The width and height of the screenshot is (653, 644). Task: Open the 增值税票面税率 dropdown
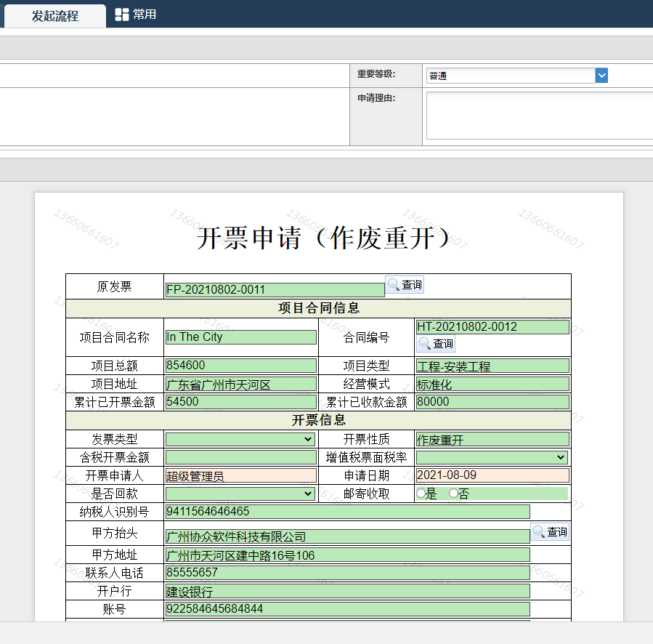pos(491,457)
